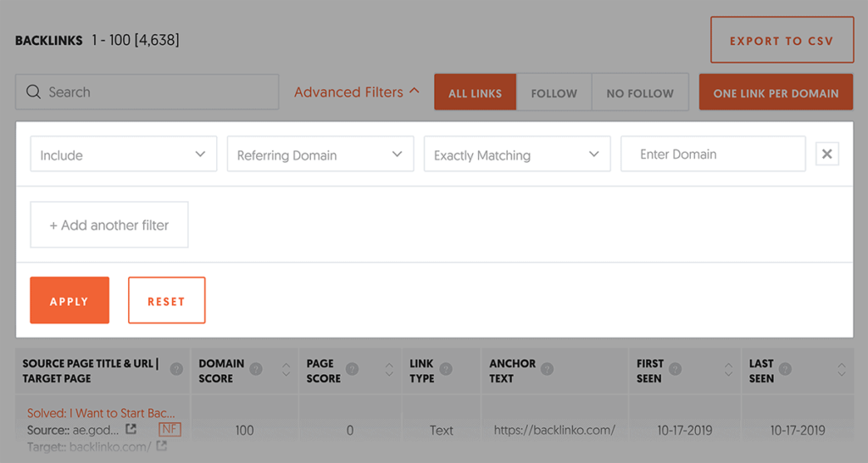Switch to Follow links only
This screenshot has height=463, width=868.
click(554, 93)
